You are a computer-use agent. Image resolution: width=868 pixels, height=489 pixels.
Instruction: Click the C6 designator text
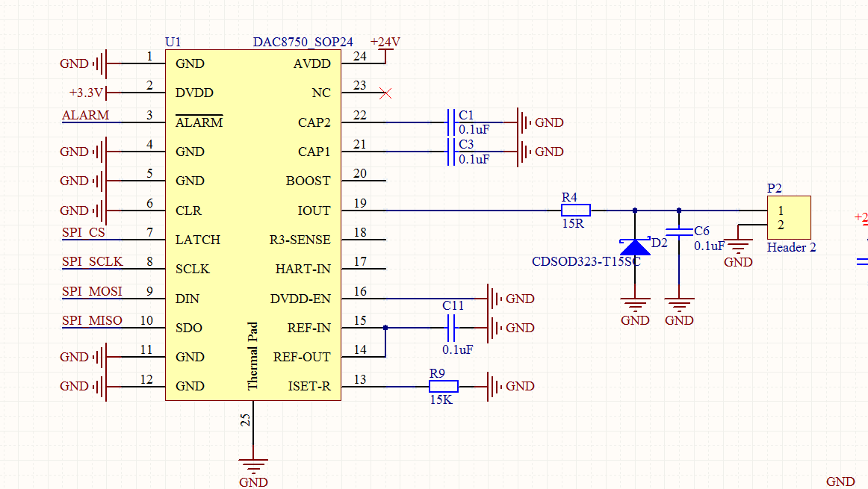[701, 231]
